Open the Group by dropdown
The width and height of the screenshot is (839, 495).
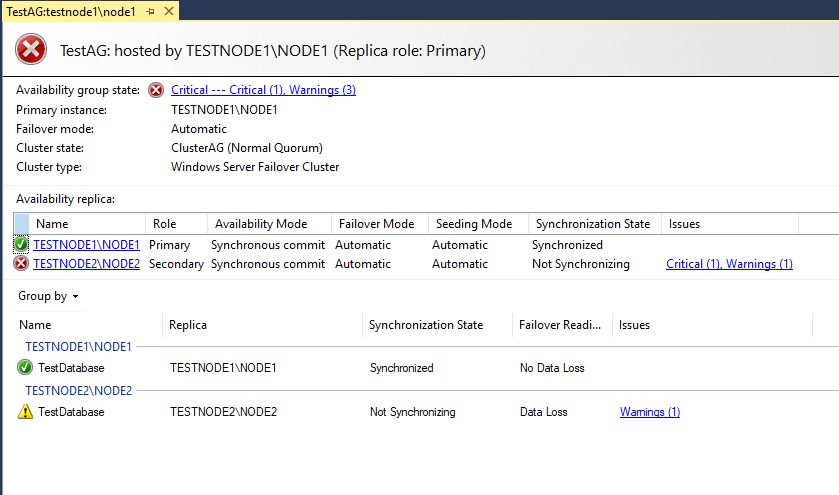coord(48,296)
